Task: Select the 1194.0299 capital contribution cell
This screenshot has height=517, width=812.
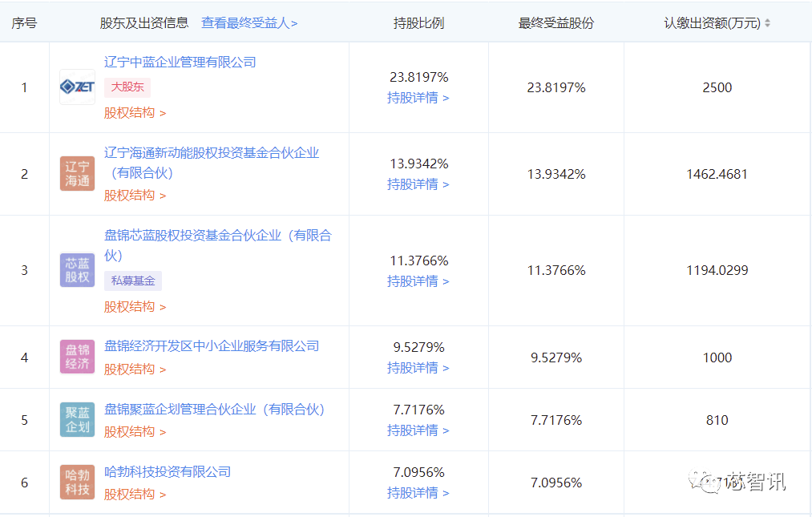Action: click(717, 270)
